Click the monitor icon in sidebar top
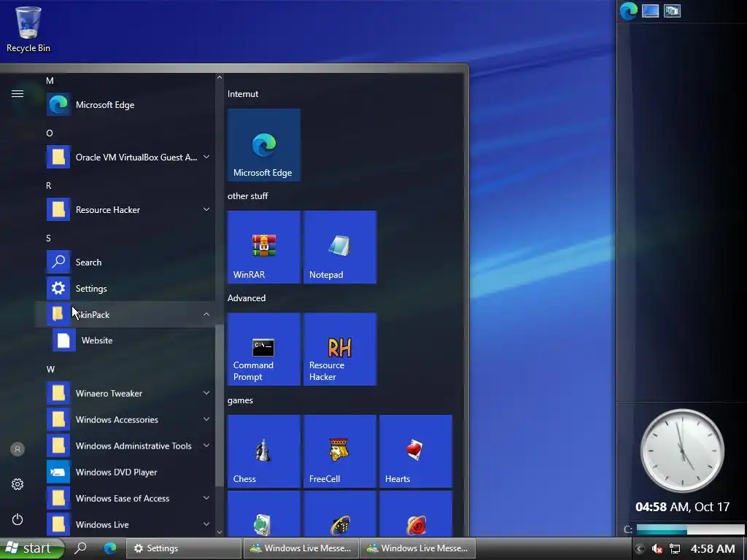 (x=650, y=11)
